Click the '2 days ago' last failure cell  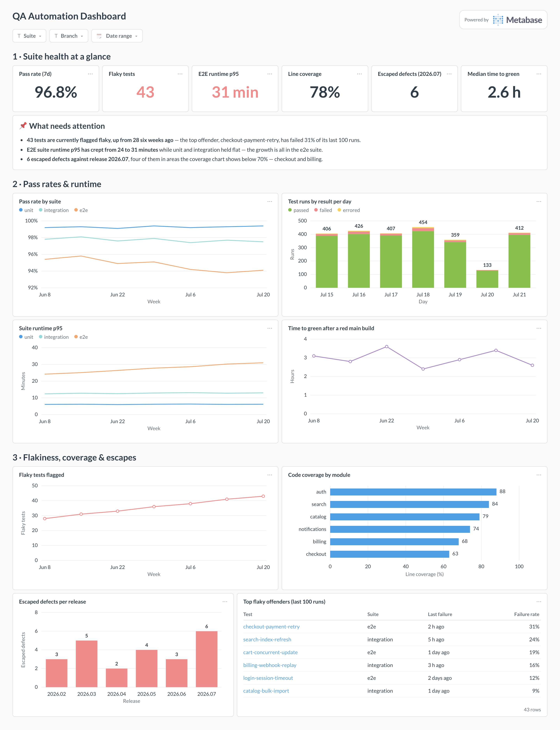point(440,678)
